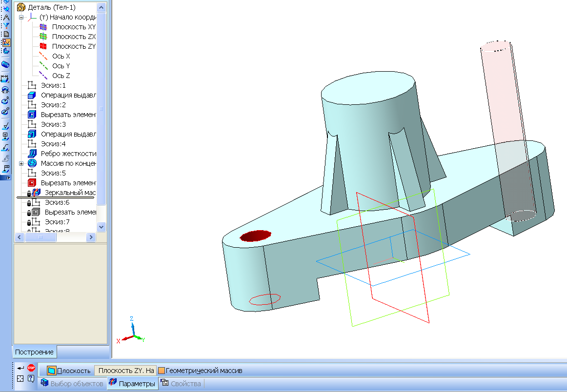Click the funnel filter icon in the left toolbar
The height and width of the screenshot is (392, 567).
tap(6, 26)
